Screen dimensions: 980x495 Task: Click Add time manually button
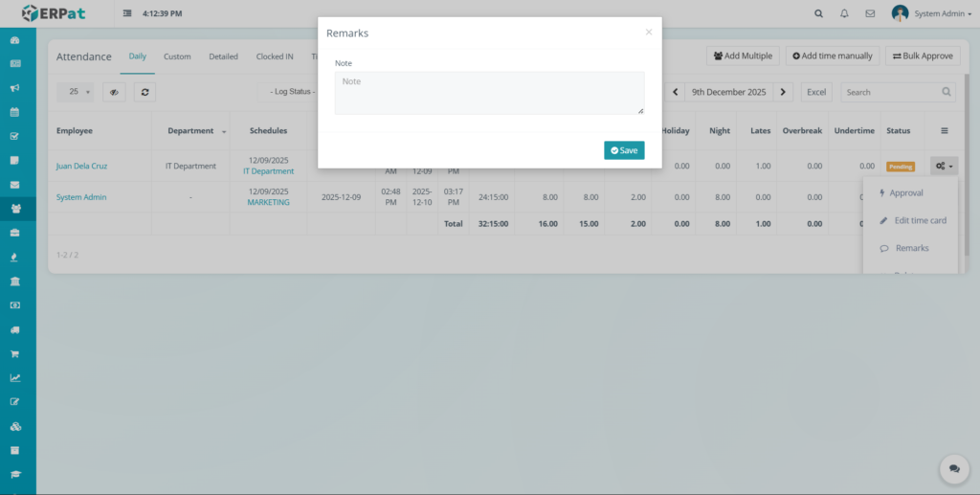click(833, 56)
